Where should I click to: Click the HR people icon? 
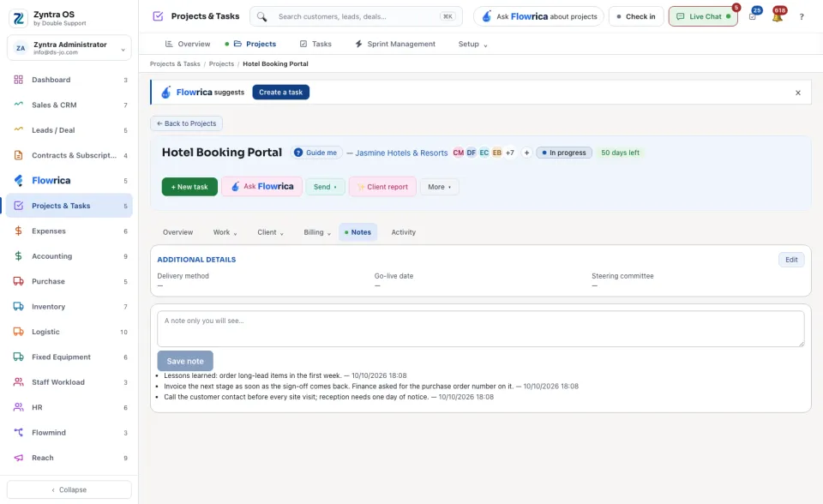click(x=18, y=407)
